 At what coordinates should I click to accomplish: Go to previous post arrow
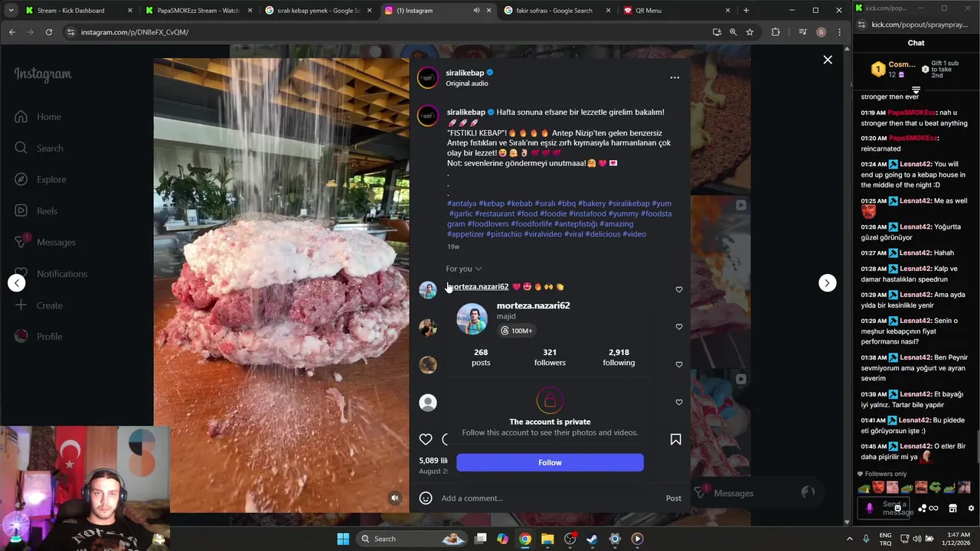pos(17,283)
